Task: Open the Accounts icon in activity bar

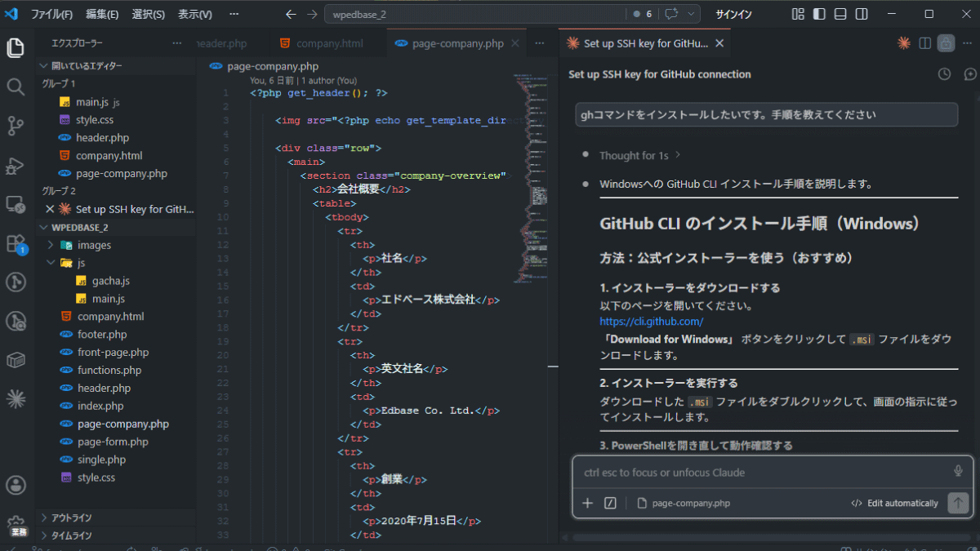Action: pos(16,485)
